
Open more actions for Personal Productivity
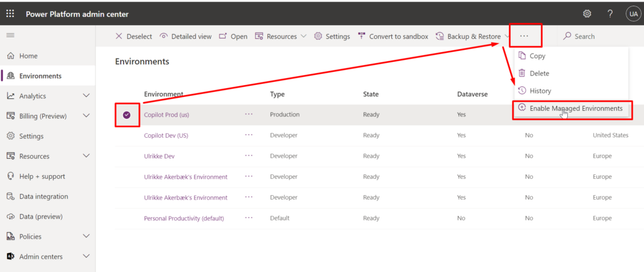[x=249, y=218]
